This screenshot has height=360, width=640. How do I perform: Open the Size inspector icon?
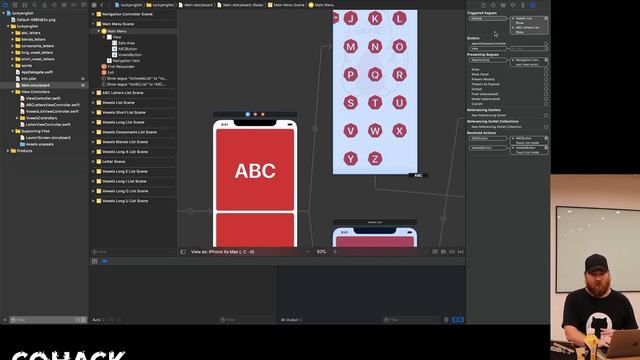[x=523, y=5]
